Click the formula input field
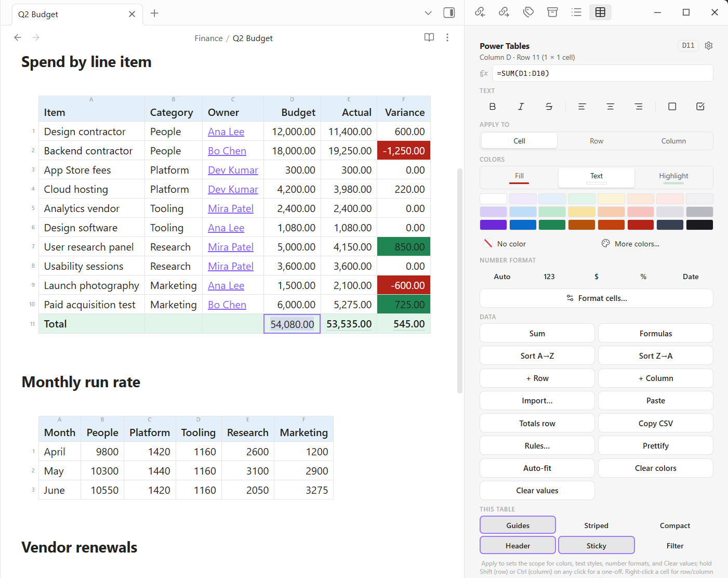This screenshot has height=578, width=728. [x=602, y=73]
